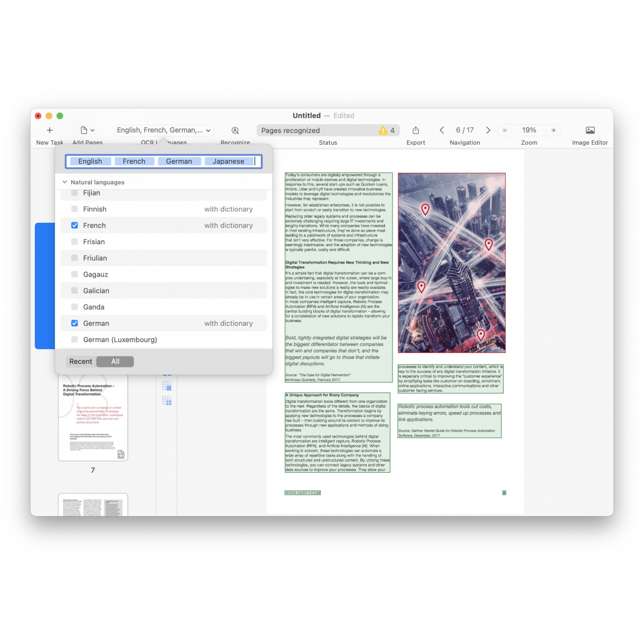Switch to the All languages tab

[x=115, y=362]
